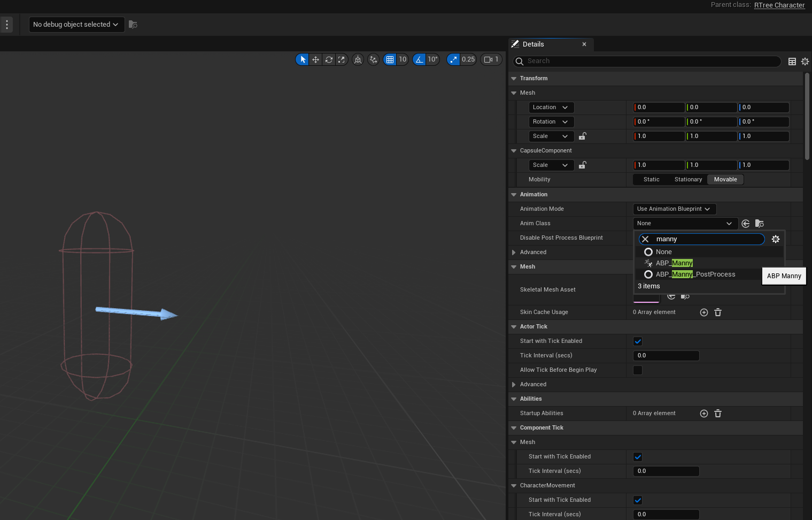Viewport: 812px width, 520px height.
Task: Toggle Mesh scale lock icon
Action: pos(583,136)
